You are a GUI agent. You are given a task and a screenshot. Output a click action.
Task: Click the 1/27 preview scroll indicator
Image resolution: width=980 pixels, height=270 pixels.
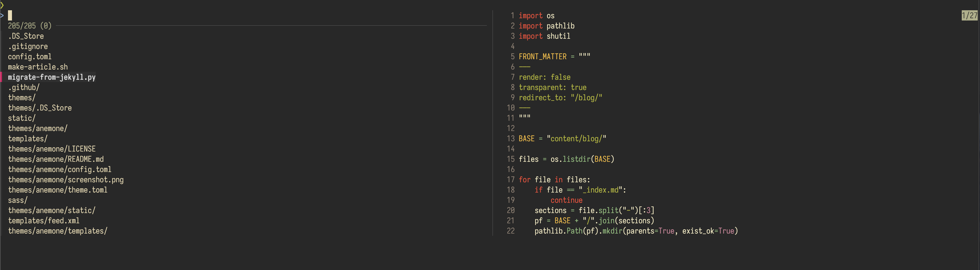tap(967, 16)
